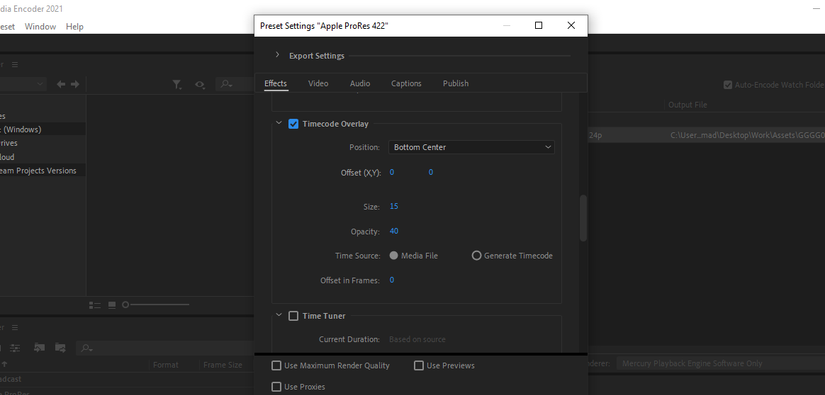Open the Media Browser file type filter
Image resolution: width=825 pixels, height=395 pixels.
177,84
